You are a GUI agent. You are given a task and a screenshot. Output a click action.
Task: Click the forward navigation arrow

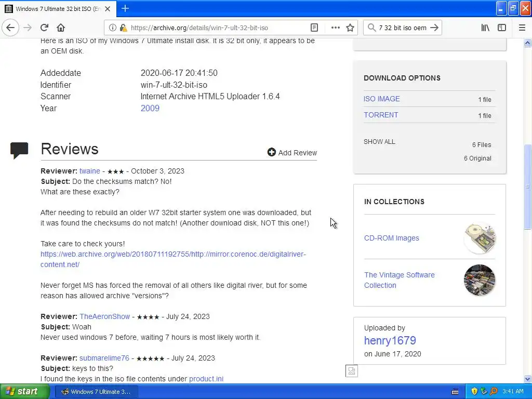(28, 28)
